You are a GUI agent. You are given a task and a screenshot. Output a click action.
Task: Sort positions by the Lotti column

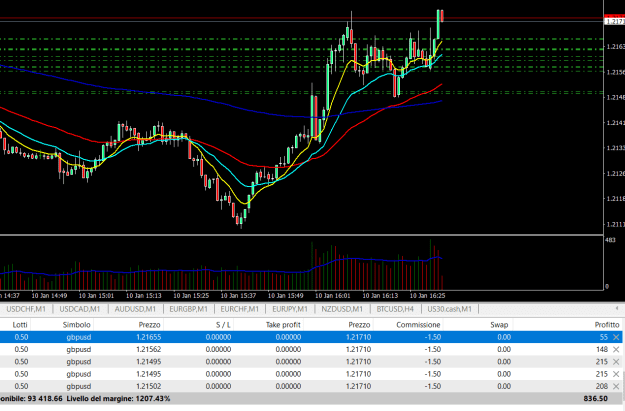(x=20, y=325)
